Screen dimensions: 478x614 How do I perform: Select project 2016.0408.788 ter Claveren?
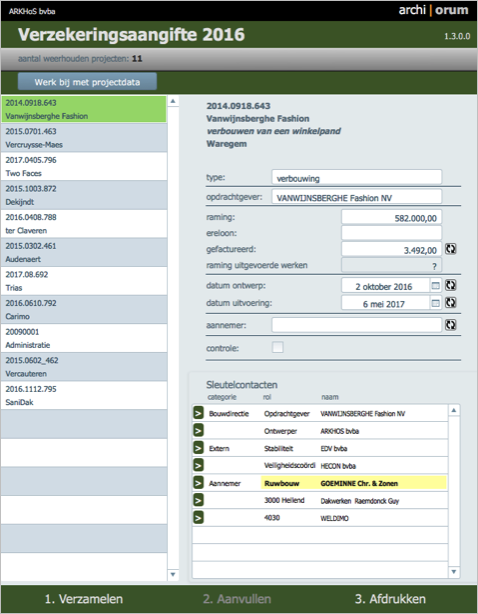[x=84, y=224]
